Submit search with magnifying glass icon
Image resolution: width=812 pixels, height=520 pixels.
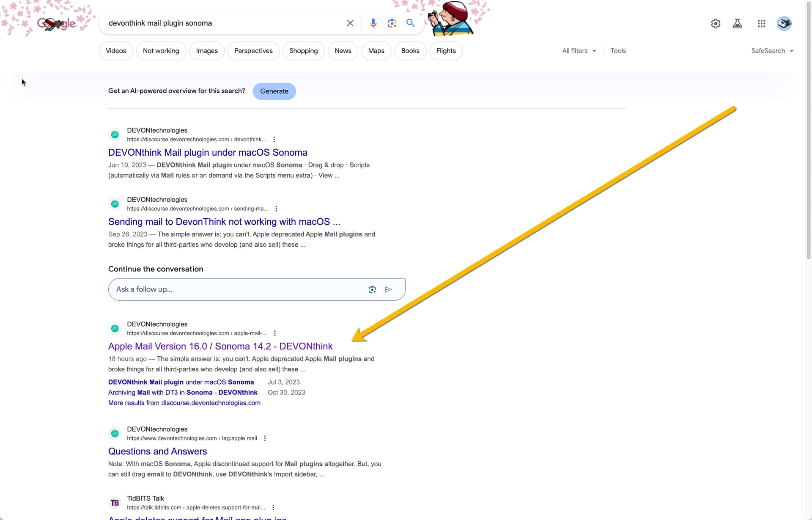click(x=410, y=23)
